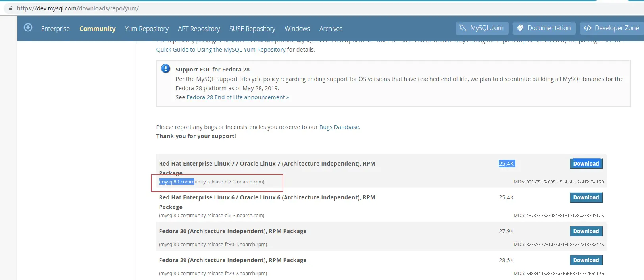Switch to Windows downloads
The image size is (644, 280).
point(297,29)
